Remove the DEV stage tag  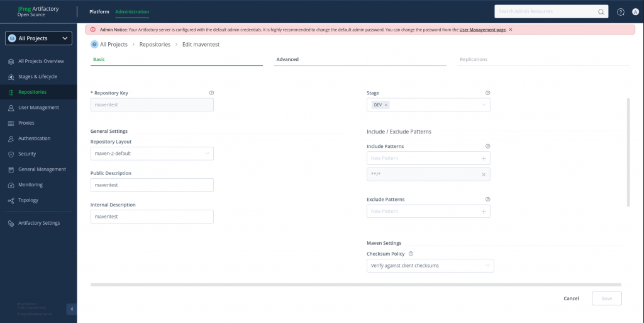click(x=386, y=105)
